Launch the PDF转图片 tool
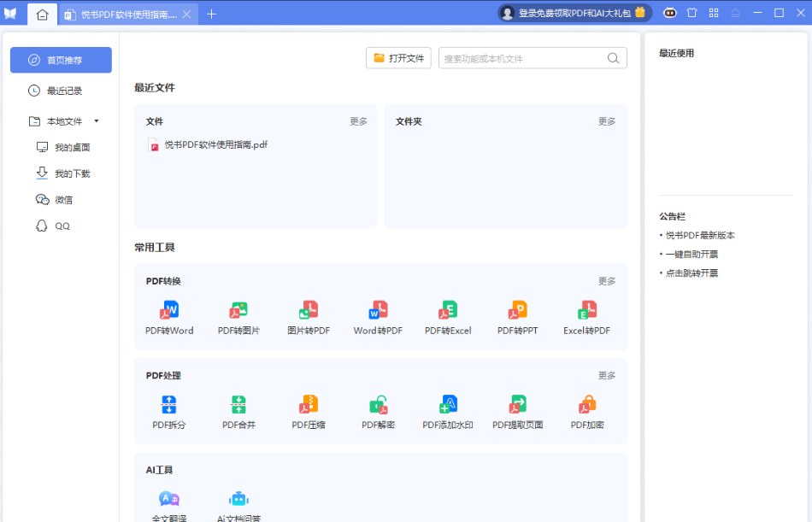Screen dimensions: 812x522 [x=238, y=318]
